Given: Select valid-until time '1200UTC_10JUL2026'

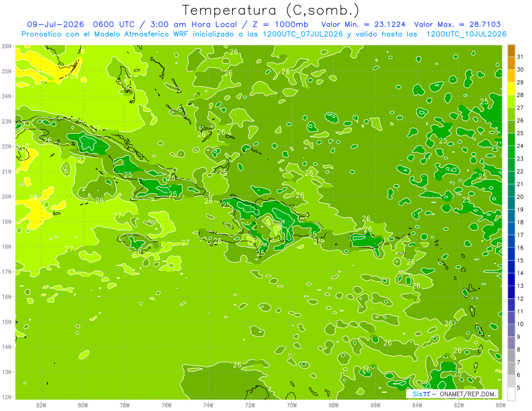Looking at the screenshot, I should click(x=466, y=34).
